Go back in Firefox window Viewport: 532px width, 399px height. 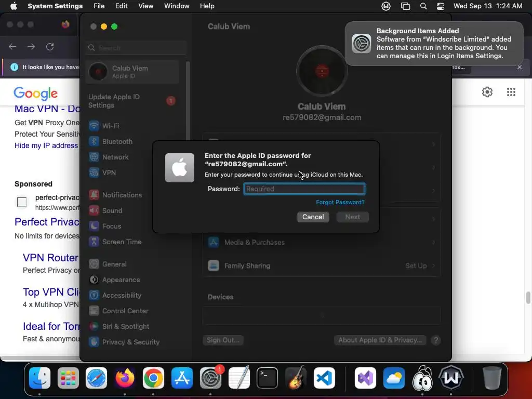point(12,46)
